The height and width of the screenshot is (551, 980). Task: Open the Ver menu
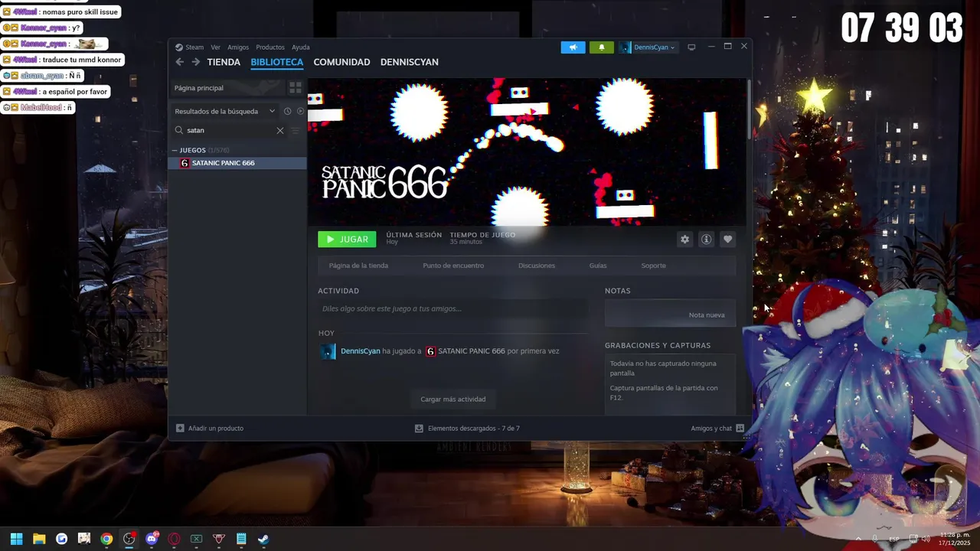[215, 47]
